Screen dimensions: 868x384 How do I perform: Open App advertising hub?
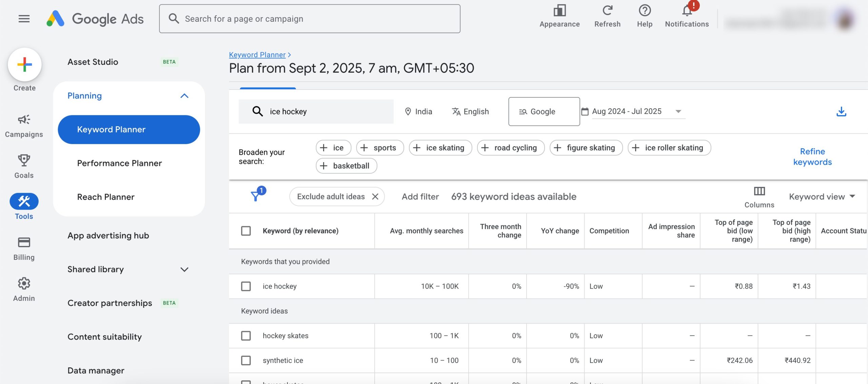click(108, 236)
